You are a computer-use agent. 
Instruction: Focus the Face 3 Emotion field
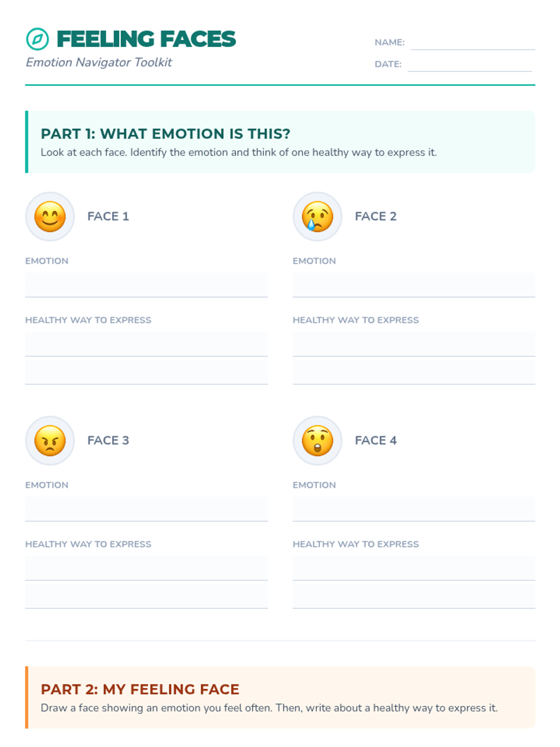[x=146, y=509]
